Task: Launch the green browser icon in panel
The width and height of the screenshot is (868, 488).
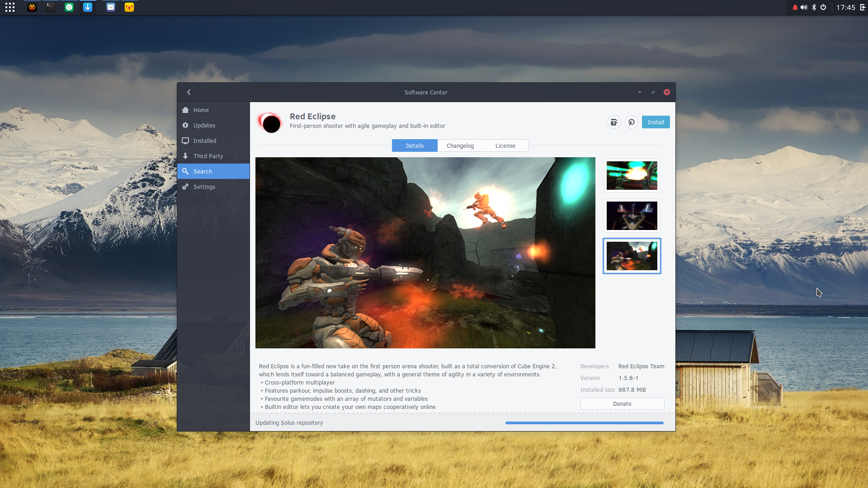Action: tap(69, 7)
